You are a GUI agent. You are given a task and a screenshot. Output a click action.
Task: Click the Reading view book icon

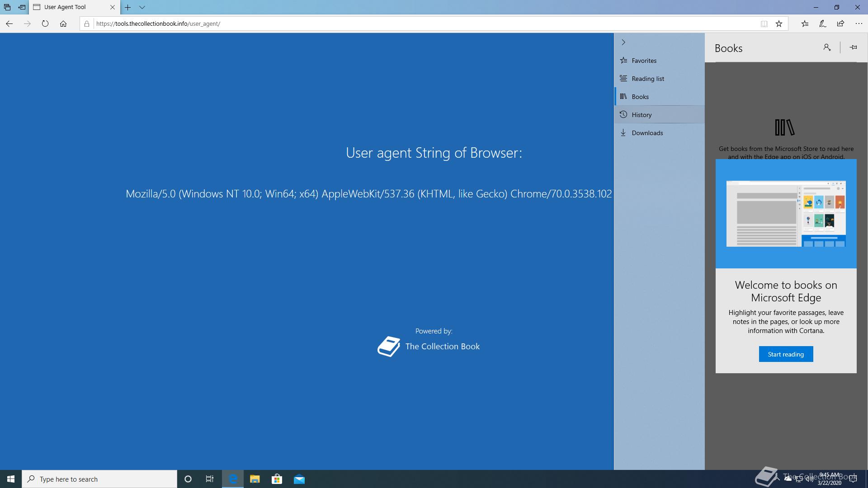764,23
